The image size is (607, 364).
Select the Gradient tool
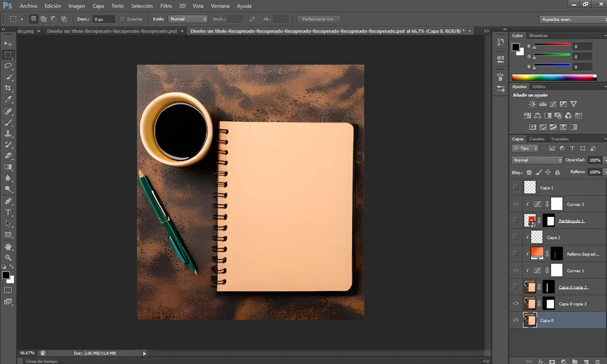click(8, 167)
